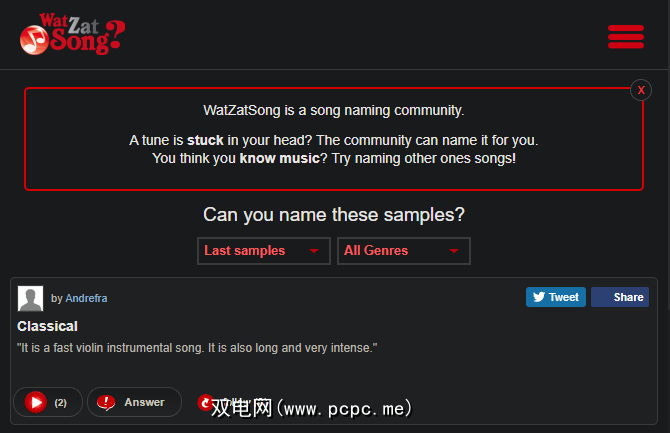Click the red speech bubble Answer icon

pos(106,402)
